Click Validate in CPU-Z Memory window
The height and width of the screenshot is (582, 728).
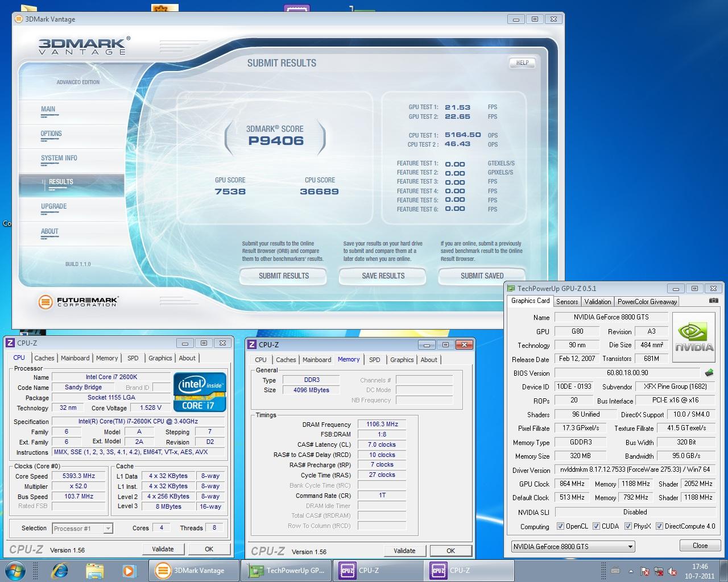(x=404, y=551)
